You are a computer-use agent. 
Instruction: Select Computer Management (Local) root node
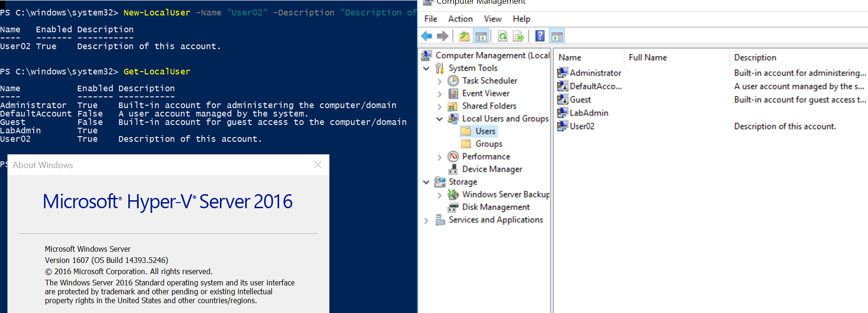tap(492, 55)
